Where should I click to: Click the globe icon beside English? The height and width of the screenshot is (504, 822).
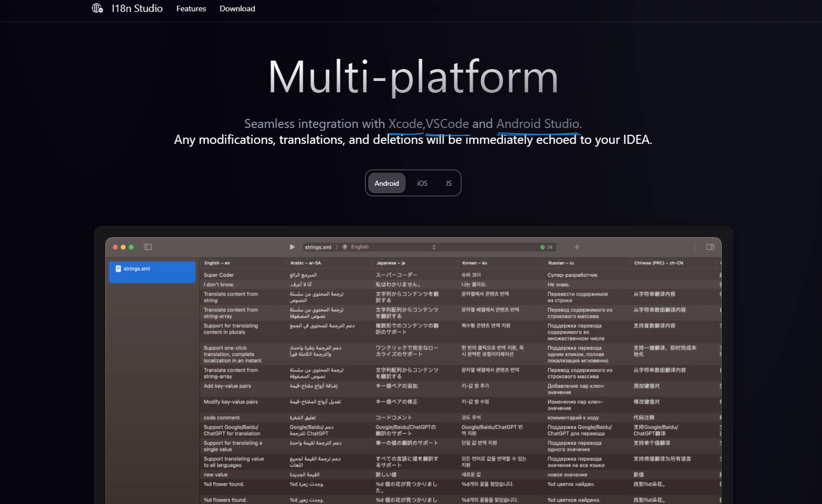point(345,247)
